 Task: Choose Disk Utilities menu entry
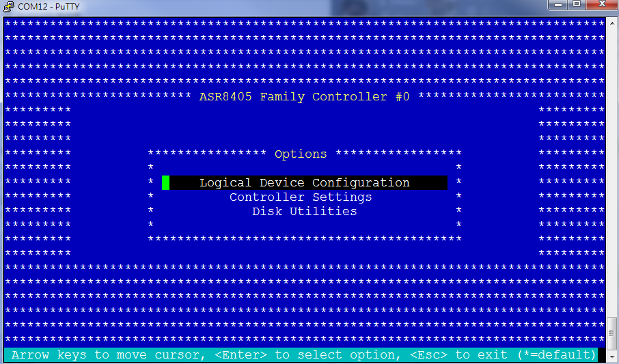coord(304,211)
